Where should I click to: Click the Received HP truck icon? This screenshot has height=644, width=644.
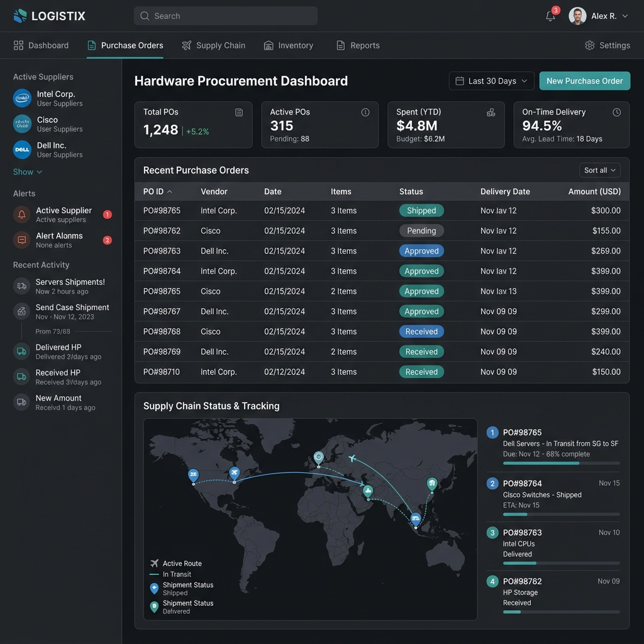tap(22, 377)
